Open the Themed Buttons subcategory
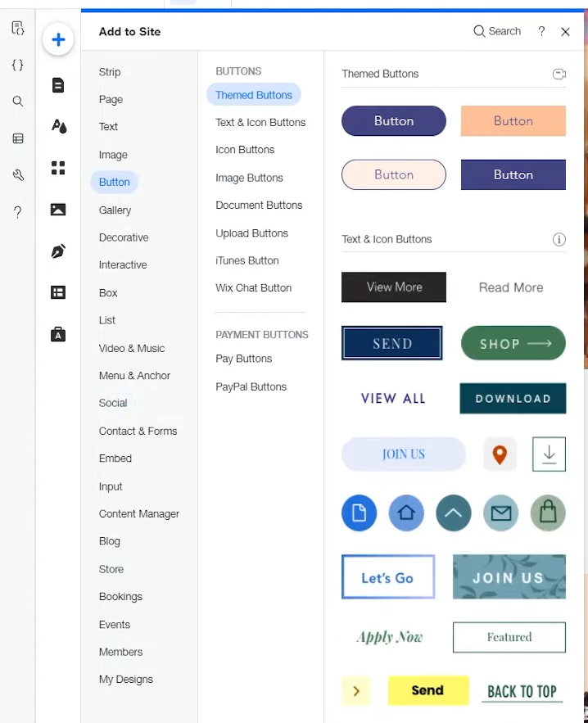 (254, 95)
